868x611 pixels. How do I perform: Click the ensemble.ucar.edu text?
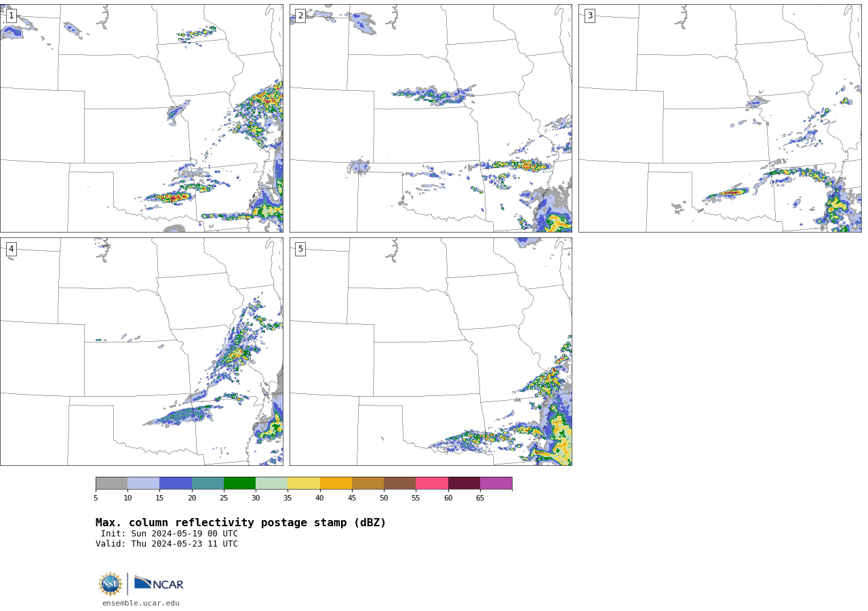[141, 604]
